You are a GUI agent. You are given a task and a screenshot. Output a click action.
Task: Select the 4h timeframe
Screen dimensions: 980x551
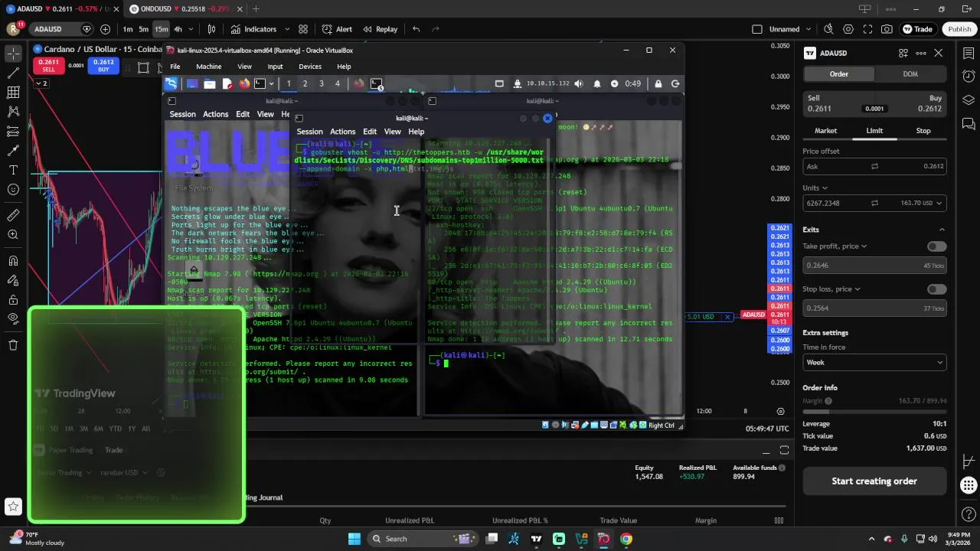point(178,29)
